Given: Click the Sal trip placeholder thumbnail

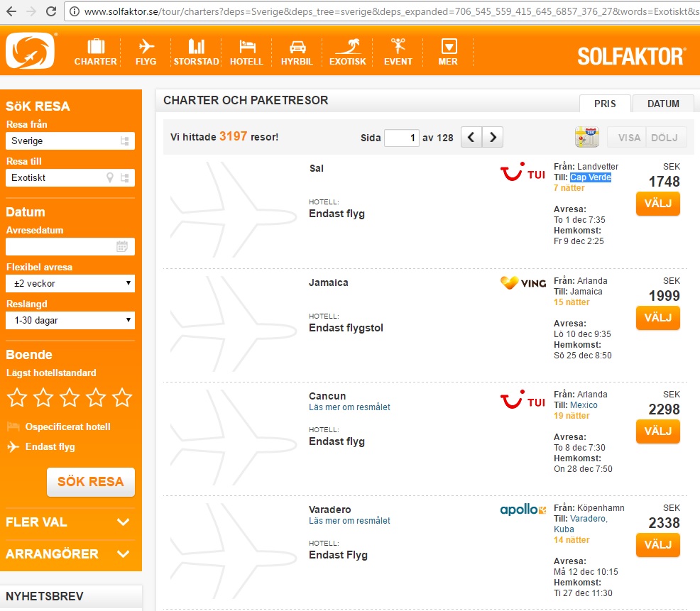Looking at the screenshot, I should pos(234,210).
